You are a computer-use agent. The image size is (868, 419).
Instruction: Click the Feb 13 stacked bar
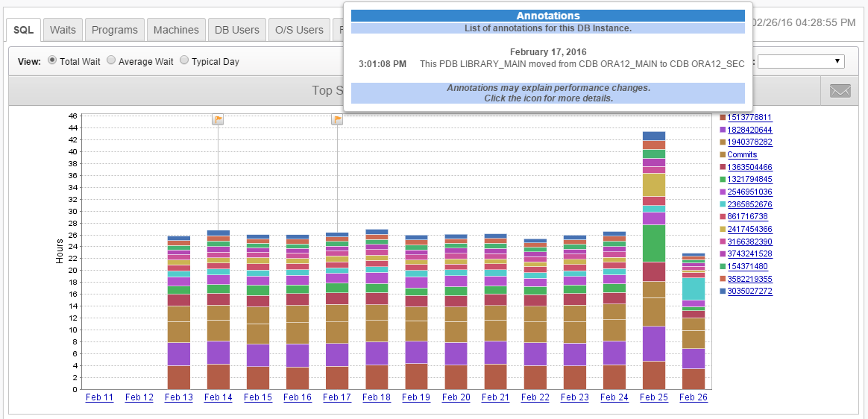pyautogui.click(x=179, y=312)
